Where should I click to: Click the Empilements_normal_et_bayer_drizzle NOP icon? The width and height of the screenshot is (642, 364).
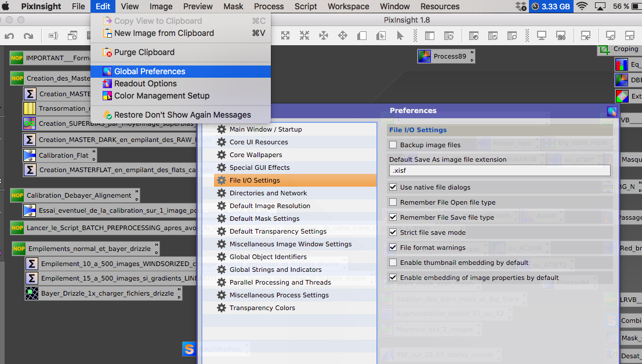tap(19, 248)
